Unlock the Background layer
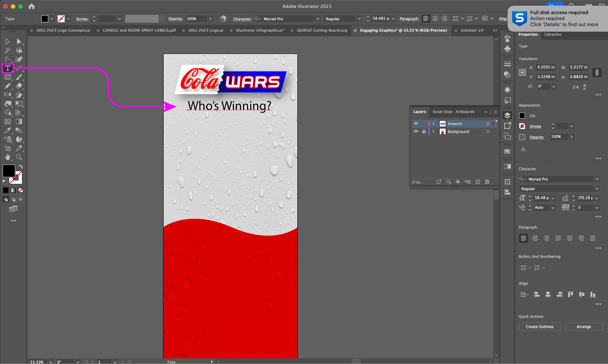The image size is (608, 364). [424, 131]
